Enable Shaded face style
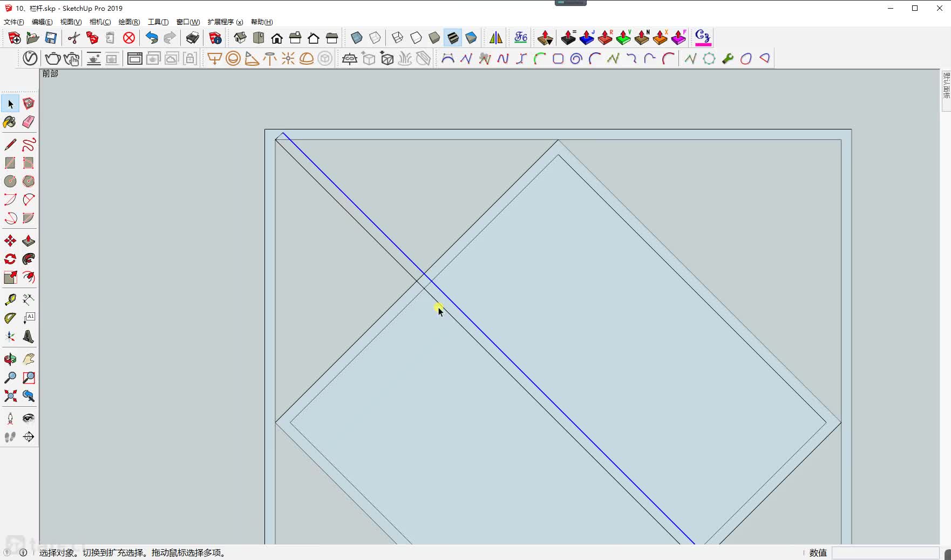 tap(434, 38)
